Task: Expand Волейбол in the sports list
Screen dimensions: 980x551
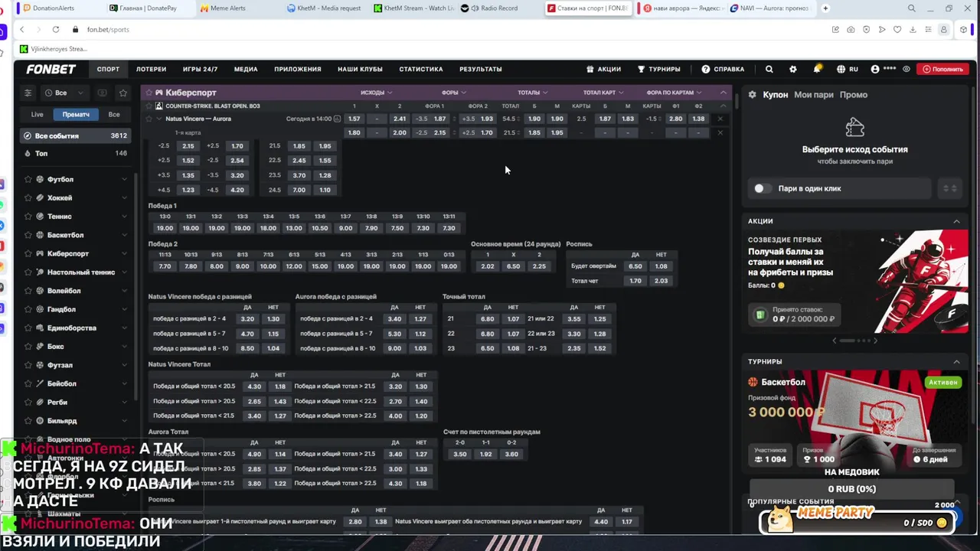Action: click(x=125, y=291)
